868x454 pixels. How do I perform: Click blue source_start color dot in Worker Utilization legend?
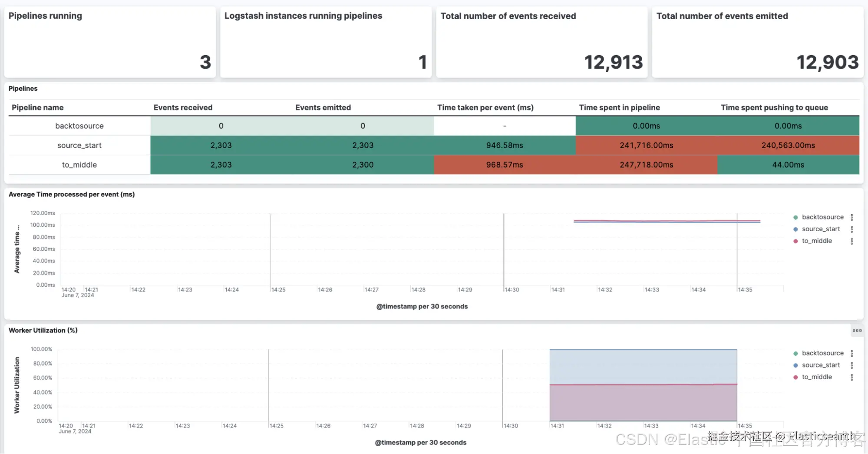[795, 365]
